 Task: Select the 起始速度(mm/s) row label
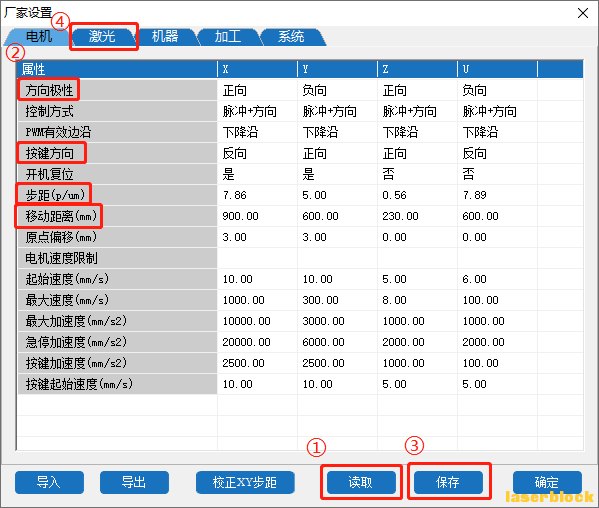(x=118, y=279)
